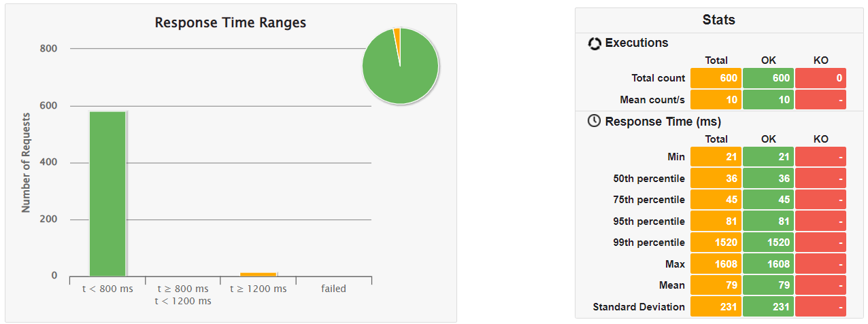The width and height of the screenshot is (868, 324).
Task: Click the 't < 800 ms' axis label
Action: point(107,289)
